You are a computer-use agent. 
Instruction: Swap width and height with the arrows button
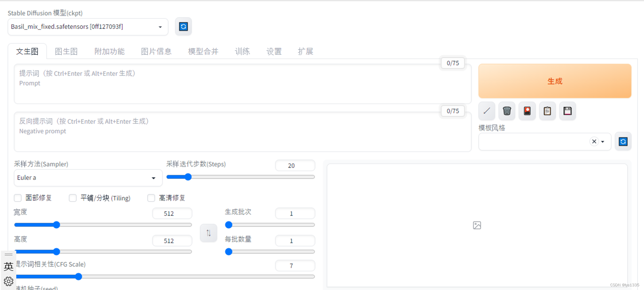click(x=208, y=233)
